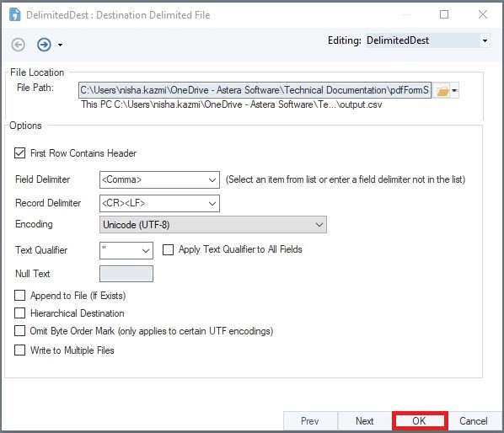Tick the Write to Multiple Files checkbox
504x433 pixels.
pos(20,350)
